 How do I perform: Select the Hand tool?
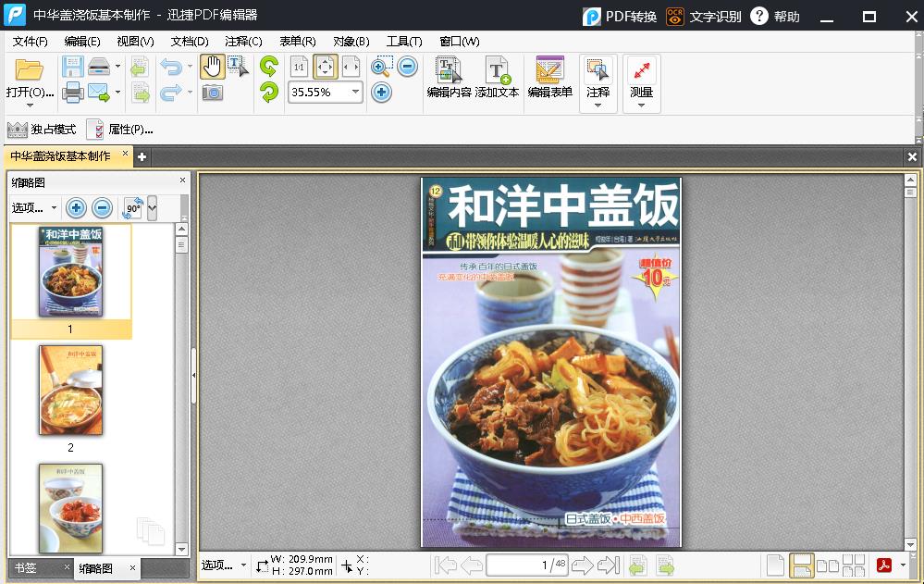click(x=212, y=67)
